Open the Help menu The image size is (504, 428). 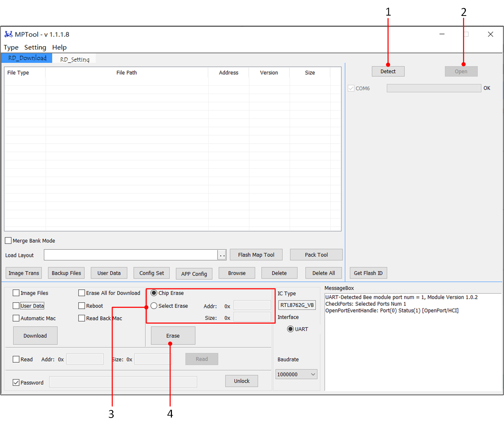tap(59, 47)
